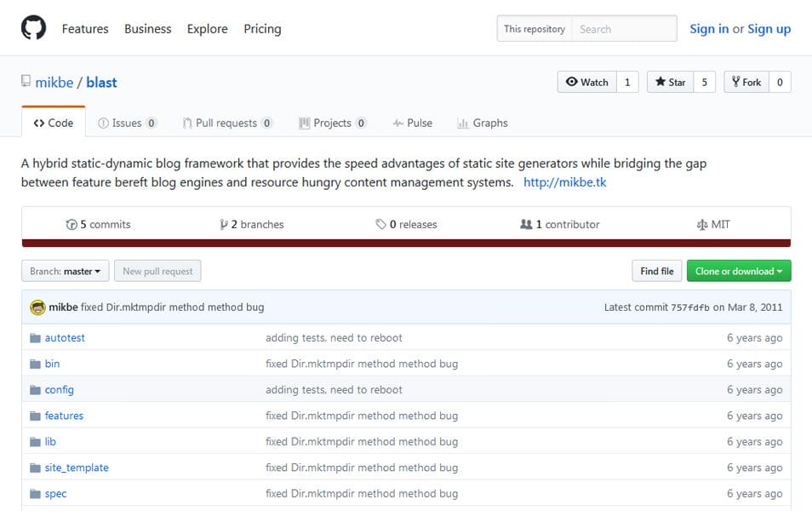
Task: View the 0 releases link
Action: [407, 224]
